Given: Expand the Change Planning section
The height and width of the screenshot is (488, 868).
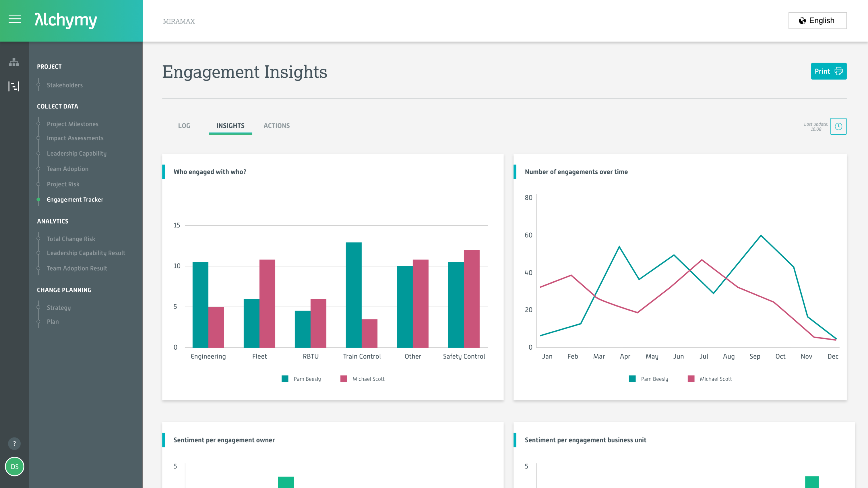Looking at the screenshot, I should tap(64, 289).
